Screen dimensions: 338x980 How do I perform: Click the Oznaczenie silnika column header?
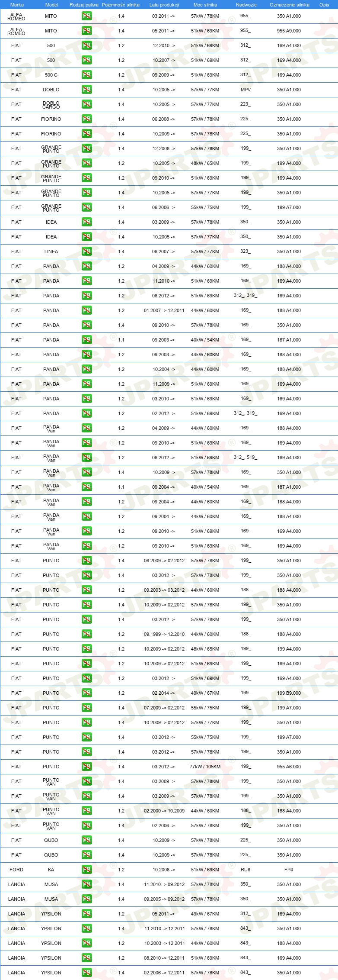[289, 5]
